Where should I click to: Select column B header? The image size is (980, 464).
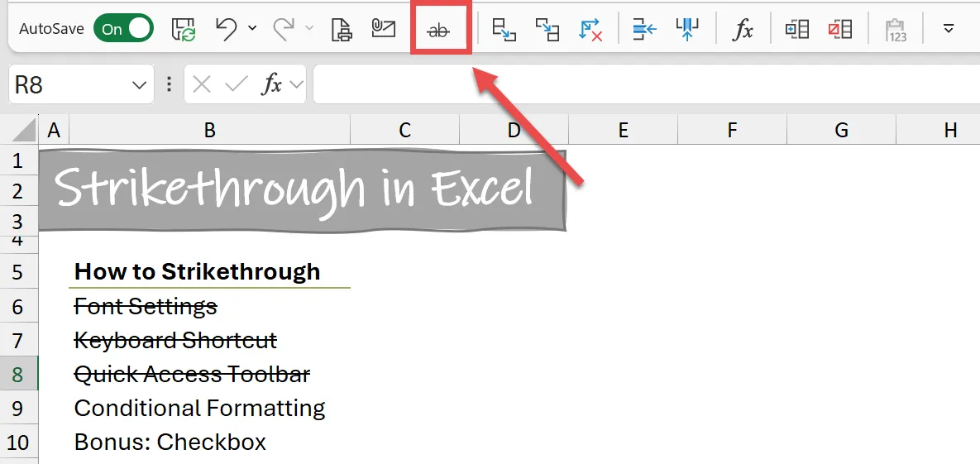point(210,130)
